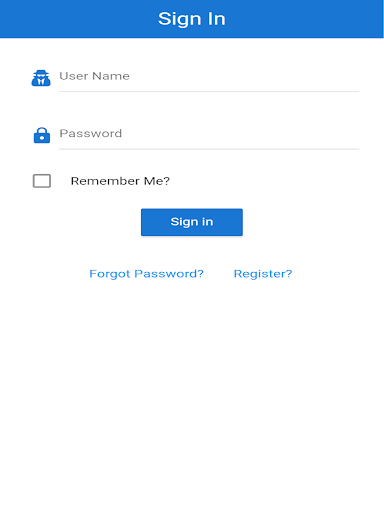384x512 pixels.
Task: Click the spy-hat user icon
Action: 41,78
